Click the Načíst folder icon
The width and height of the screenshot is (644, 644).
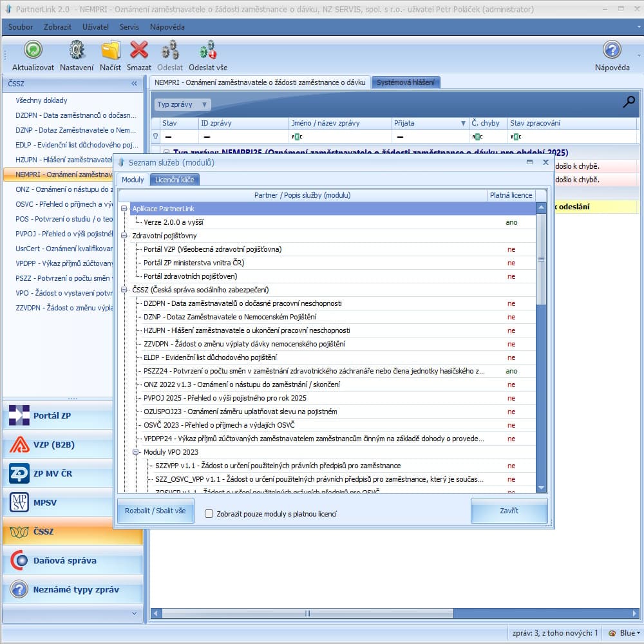111,50
